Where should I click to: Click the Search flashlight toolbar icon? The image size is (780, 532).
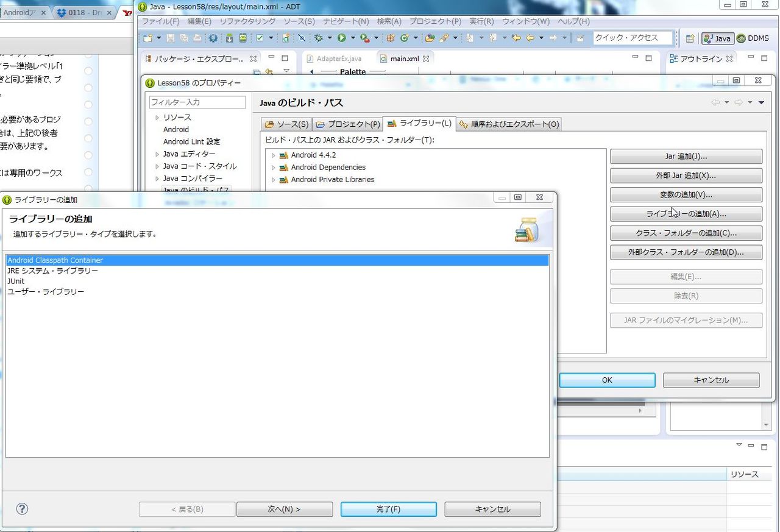pyautogui.click(x=444, y=38)
